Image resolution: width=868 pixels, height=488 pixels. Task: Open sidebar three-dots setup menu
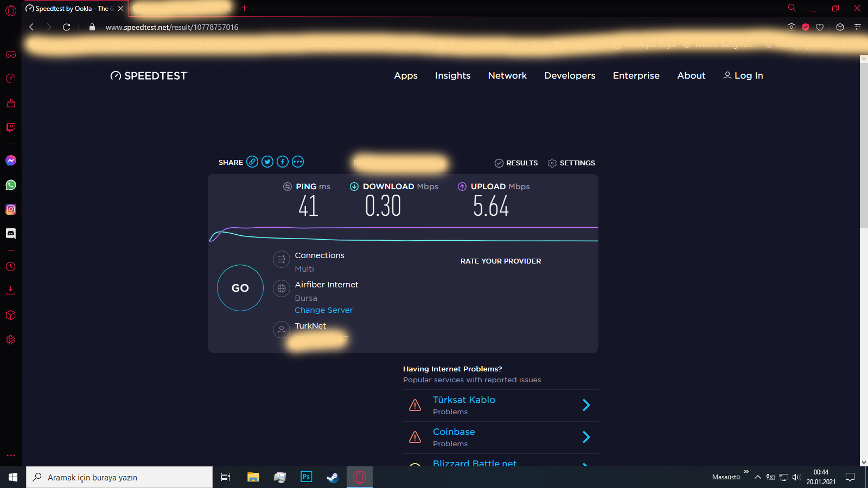11,455
